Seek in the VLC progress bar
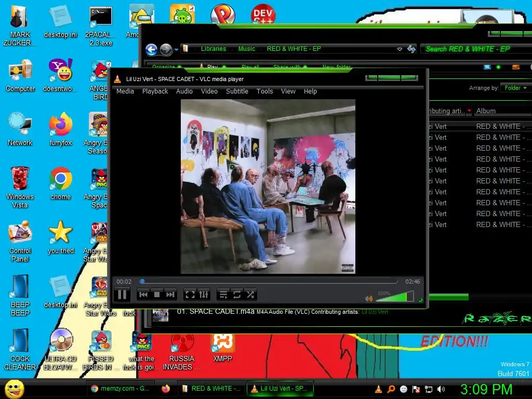532x399 pixels. pos(269,281)
